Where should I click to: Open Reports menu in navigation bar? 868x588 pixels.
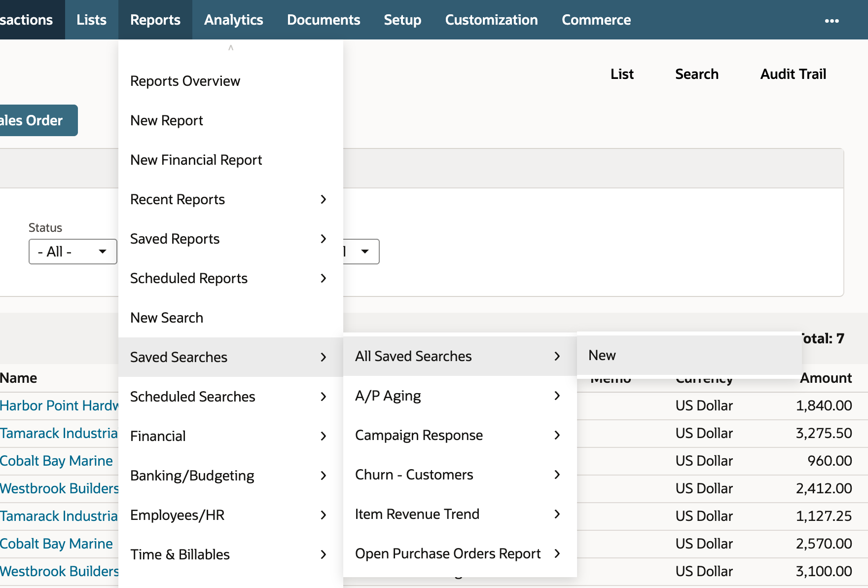pos(155,20)
